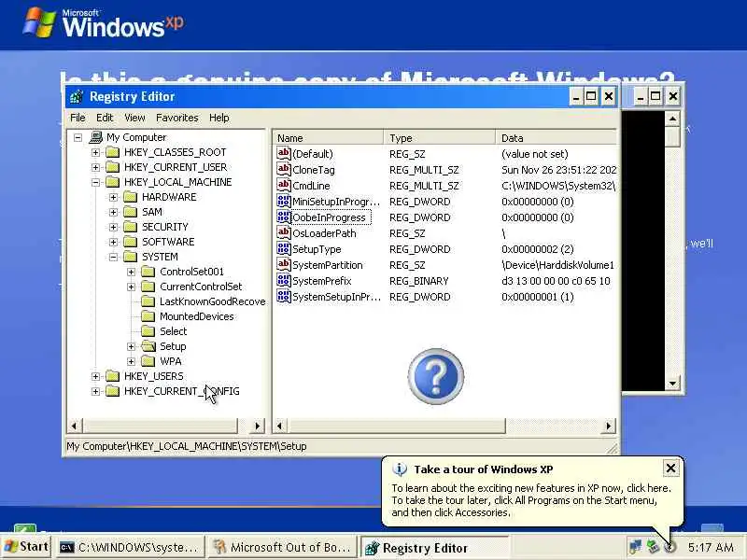The width and height of the screenshot is (747, 560).
Task: Select the LastKnownGoodRecovery key
Action: tap(213, 301)
